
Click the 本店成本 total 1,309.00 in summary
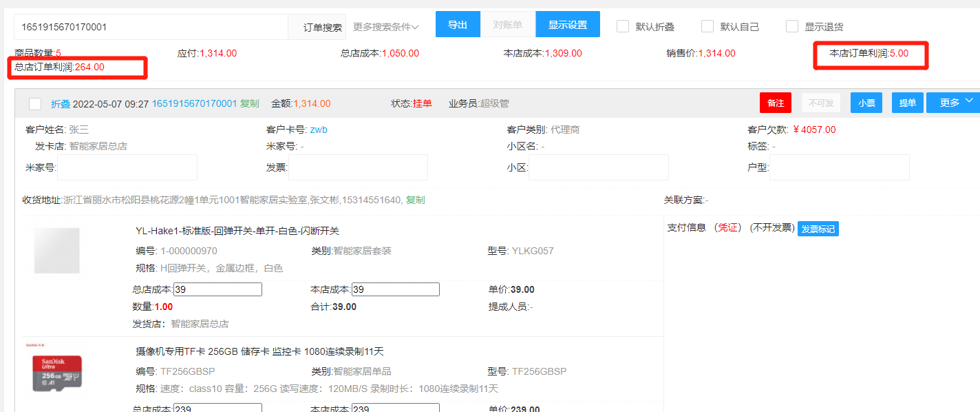coord(563,53)
